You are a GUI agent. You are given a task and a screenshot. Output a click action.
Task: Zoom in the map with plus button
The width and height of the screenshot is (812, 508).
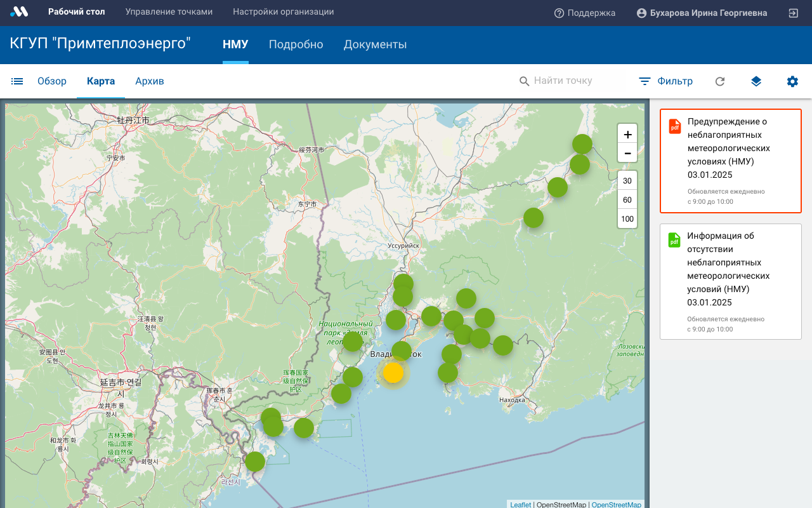point(627,134)
